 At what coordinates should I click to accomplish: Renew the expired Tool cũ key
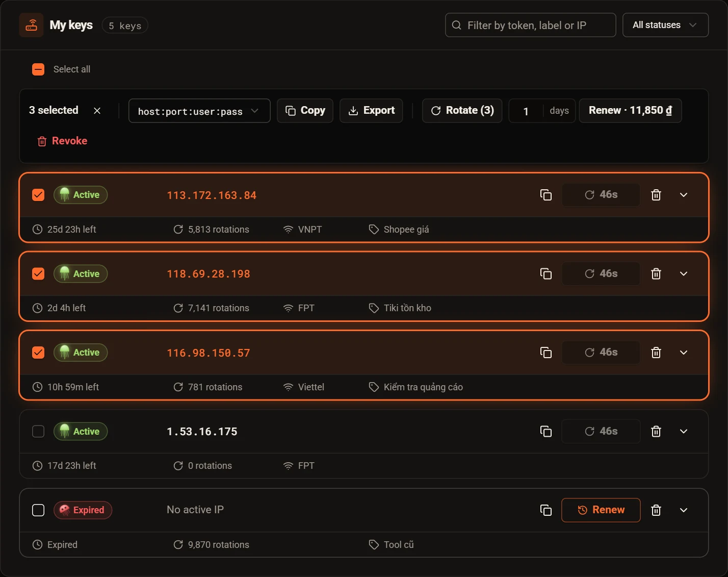601,510
